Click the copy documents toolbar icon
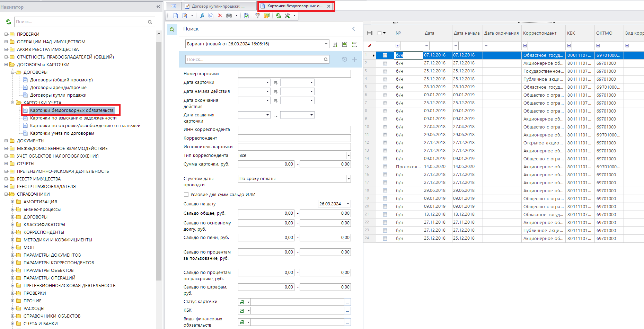Viewport: 644px width, 329px height. coord(211,16)
